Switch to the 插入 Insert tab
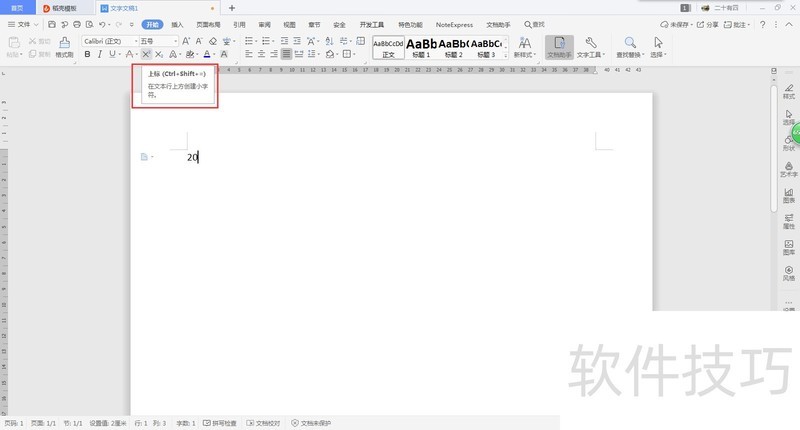The image size is (800, 430). pos(177,24)
